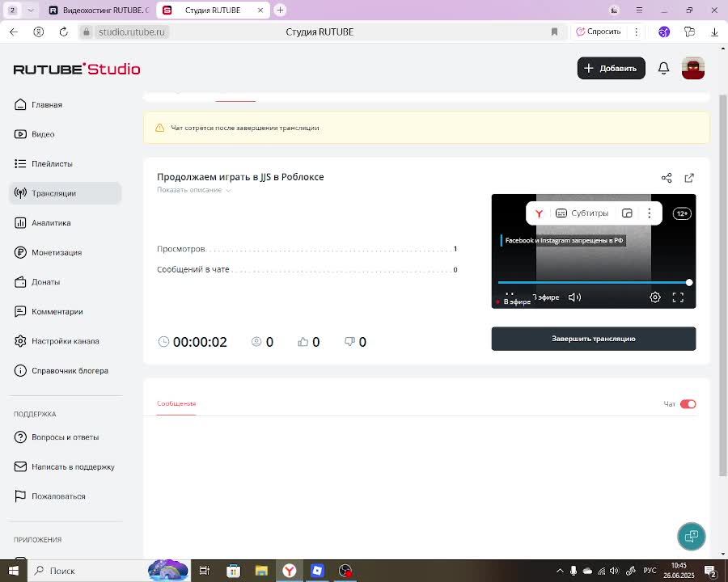Open the broadcast in a new tab

pos(689,178)
